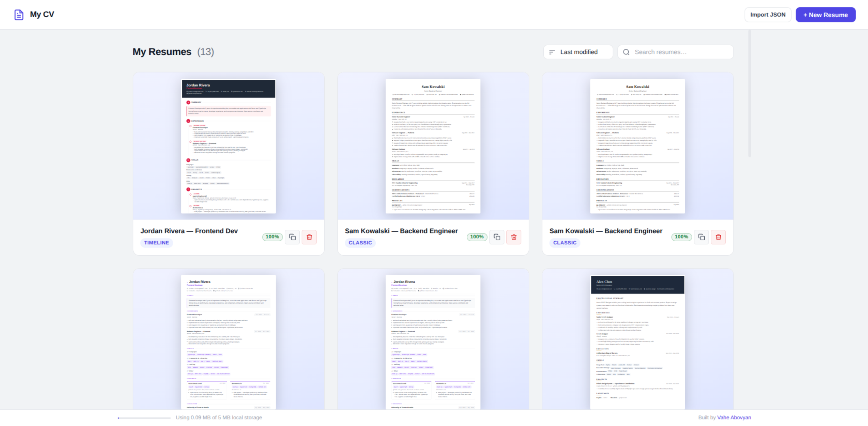Viewport: 868px width, 426px height.
Task: Delete the second Sam Kowalski resume
Action: (718, 237)
